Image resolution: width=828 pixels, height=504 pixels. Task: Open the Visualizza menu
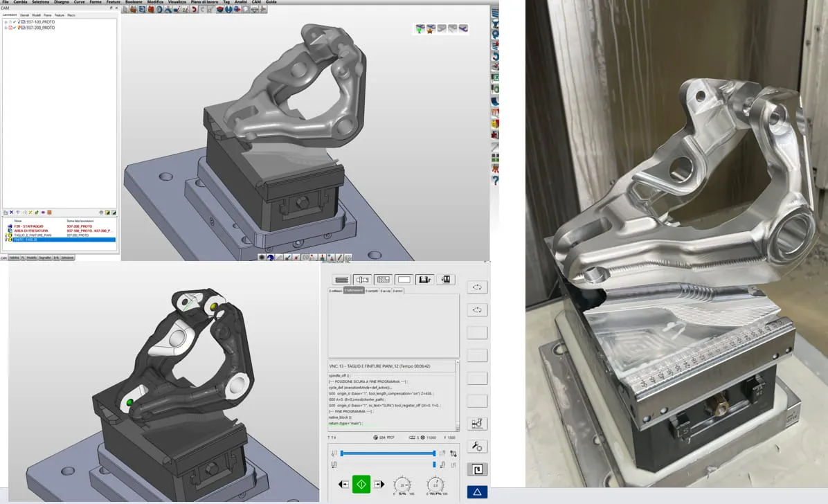coord(177,2)
